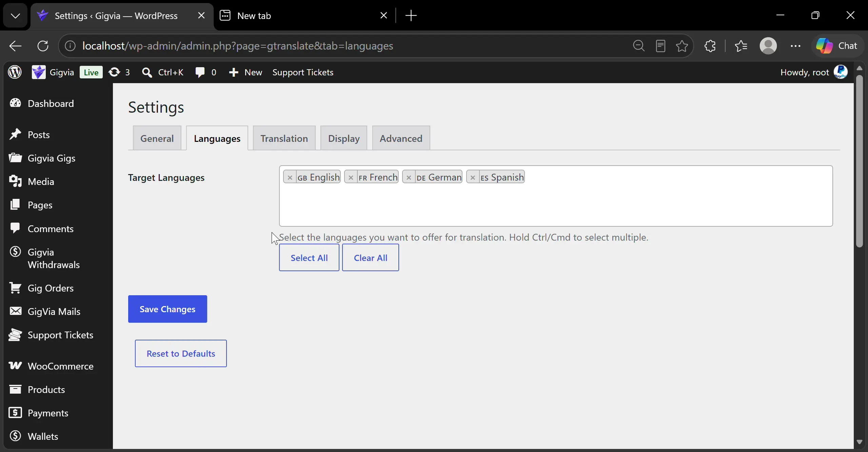868x452 pixels.
Task: Remove English from target languages
Action: point(290,177)
